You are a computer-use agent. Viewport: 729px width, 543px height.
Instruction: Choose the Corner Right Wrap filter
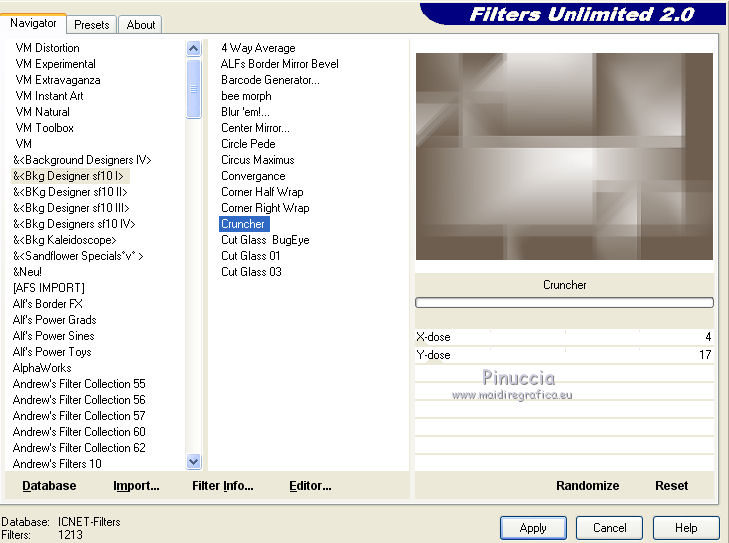pyautogui.click(x=265, y=208)
